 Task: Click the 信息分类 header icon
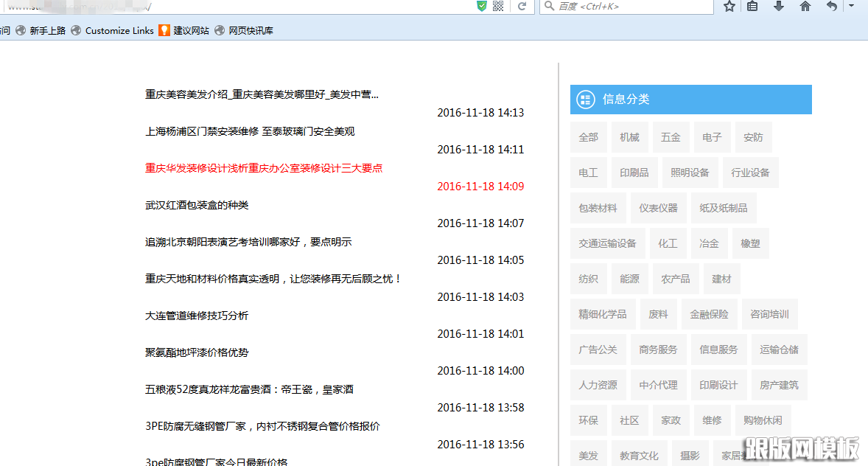pos(586,100)
